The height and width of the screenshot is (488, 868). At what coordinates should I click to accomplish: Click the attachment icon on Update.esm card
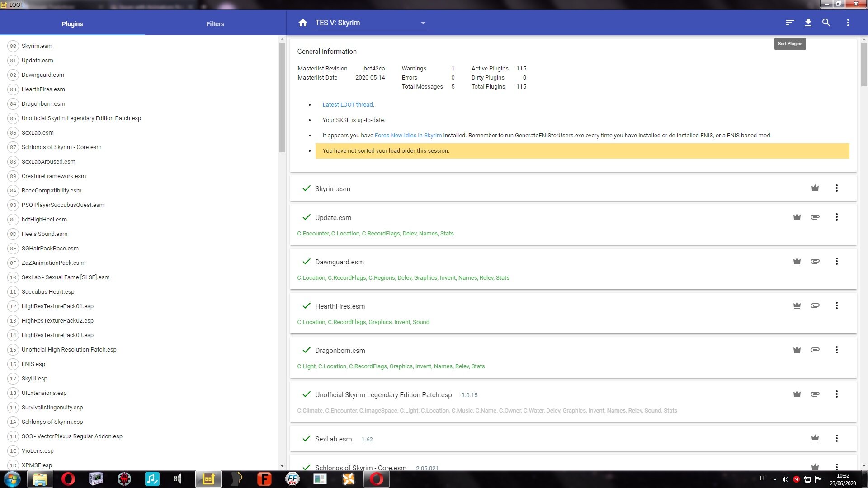coord(815,217)
